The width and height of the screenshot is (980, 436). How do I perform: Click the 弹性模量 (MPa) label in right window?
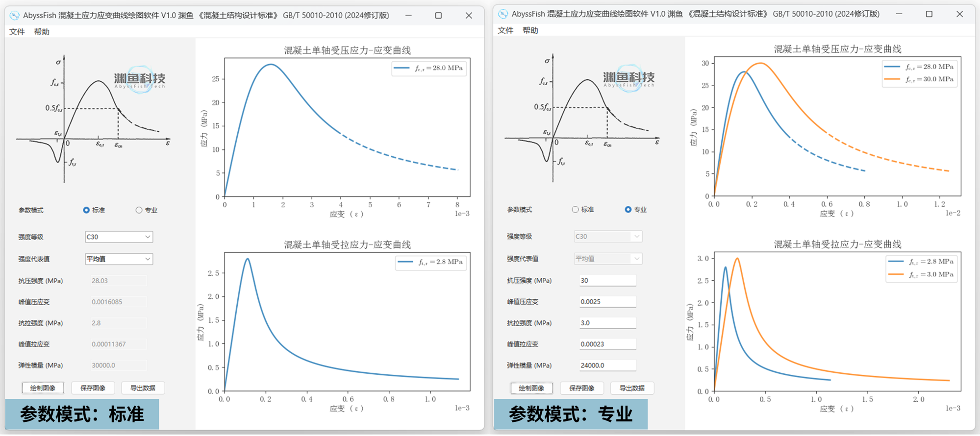(529, 365)
